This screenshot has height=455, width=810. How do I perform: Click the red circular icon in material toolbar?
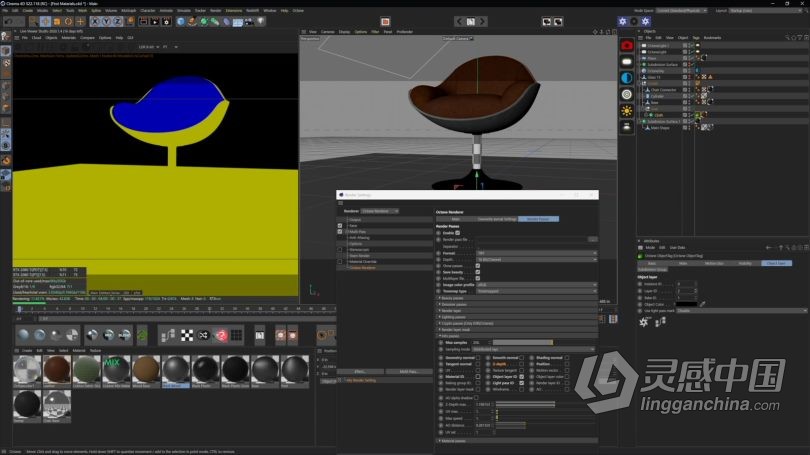[x=222, y=335]
